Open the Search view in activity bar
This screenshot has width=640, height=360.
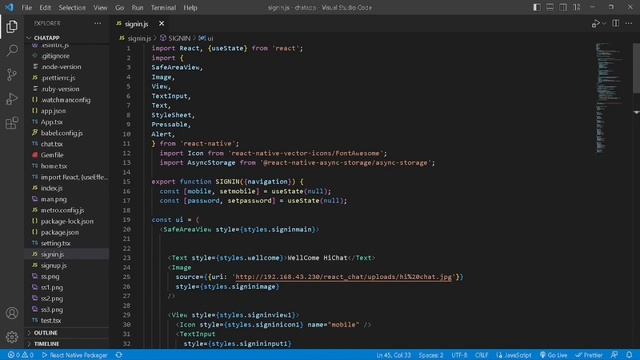12,51
